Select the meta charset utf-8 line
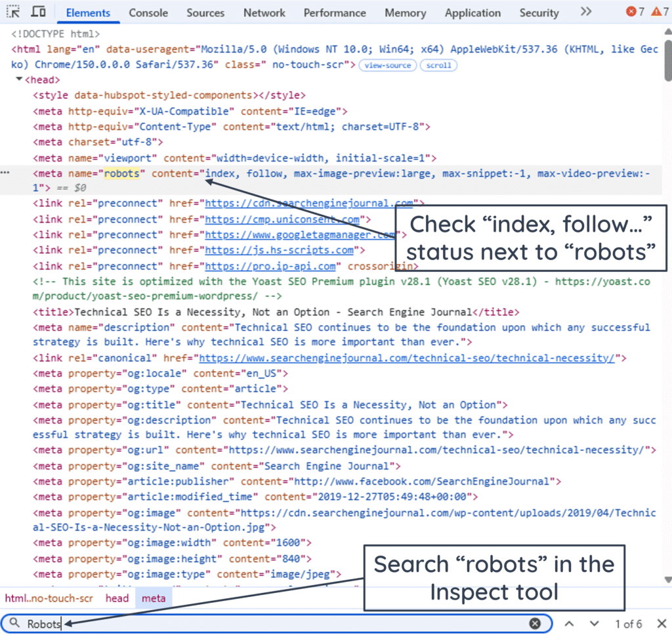 (x=98, y=142)
